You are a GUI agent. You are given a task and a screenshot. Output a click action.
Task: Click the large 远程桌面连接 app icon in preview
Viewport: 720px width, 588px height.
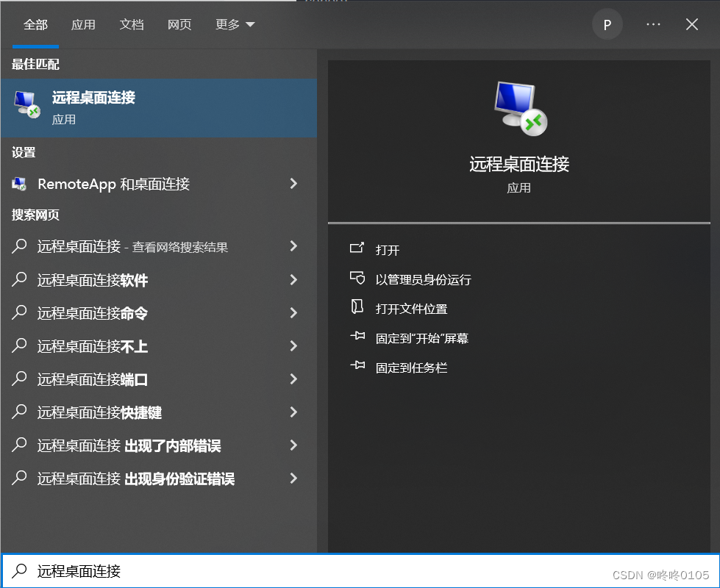pyautogui.click(x=520, y=109)
